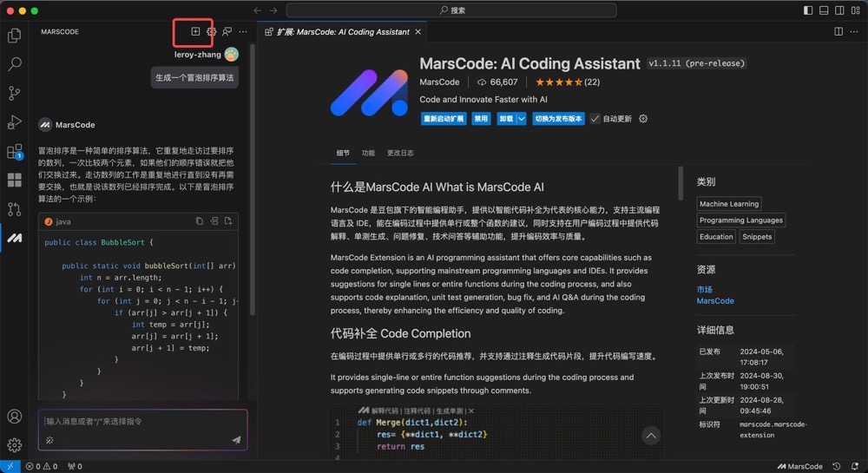The image size is (868, 473).
Task: Close the MarsCode extension tab
Action: click(418, 32)
